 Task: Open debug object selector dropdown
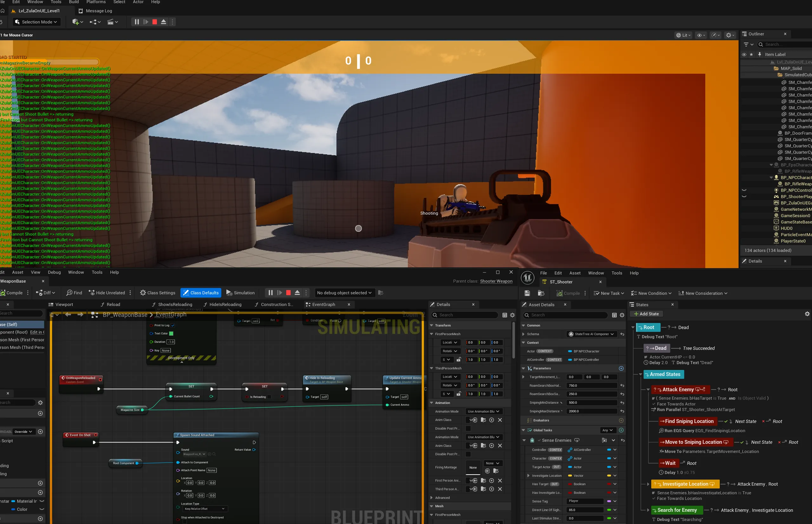click(344, 293)
